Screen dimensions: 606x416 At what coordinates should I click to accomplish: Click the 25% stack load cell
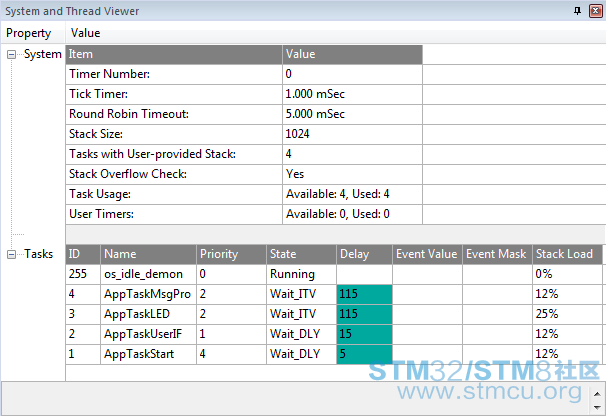tap(567, 314)
